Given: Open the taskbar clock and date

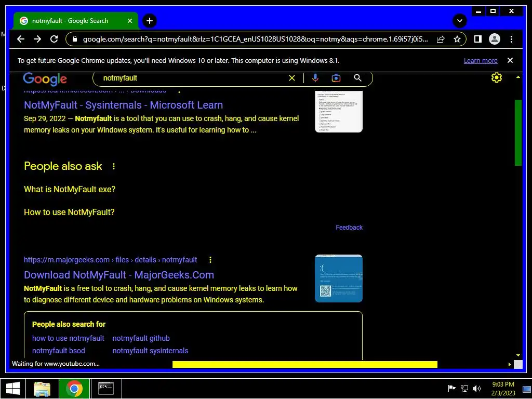Looking at the screenshot, I should [503, 389].
